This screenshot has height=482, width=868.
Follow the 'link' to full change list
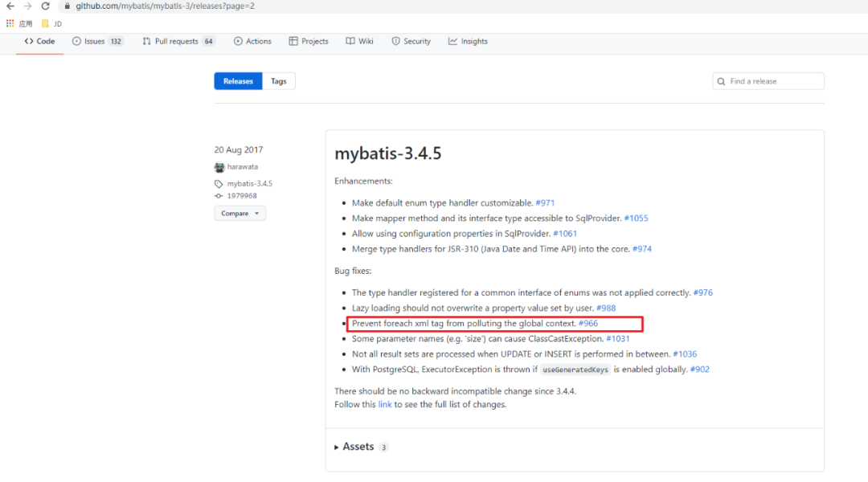click(x=385, y=405)
